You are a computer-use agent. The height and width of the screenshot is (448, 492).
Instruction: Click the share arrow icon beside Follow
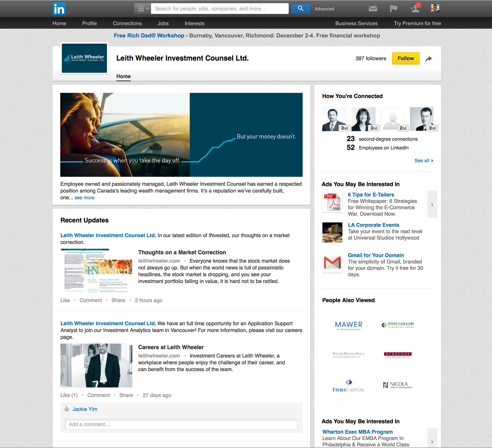click(x=429, y=59)
